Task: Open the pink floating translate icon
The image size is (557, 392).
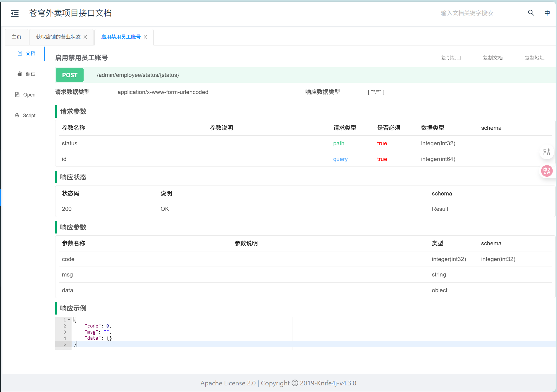Action: point(547,171)
